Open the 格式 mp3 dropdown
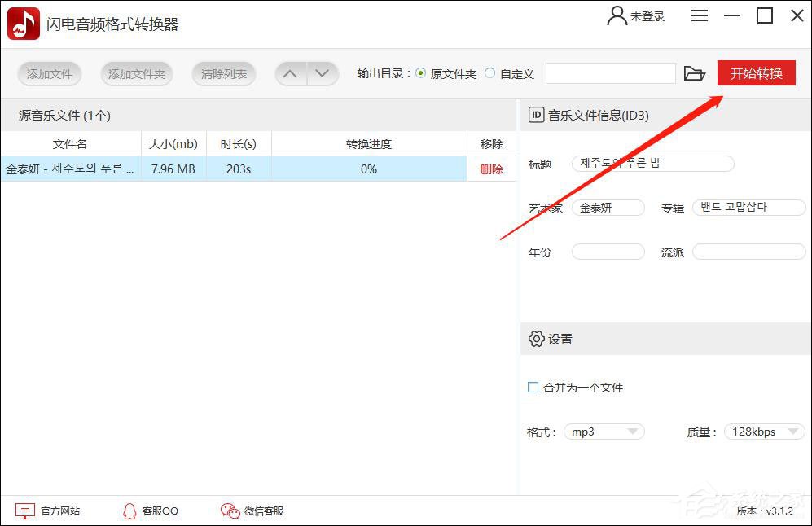812x526 pixels. tap(604, 432)
